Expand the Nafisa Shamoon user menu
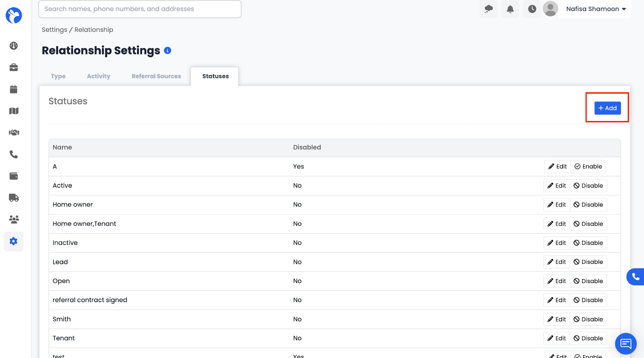 596,9
